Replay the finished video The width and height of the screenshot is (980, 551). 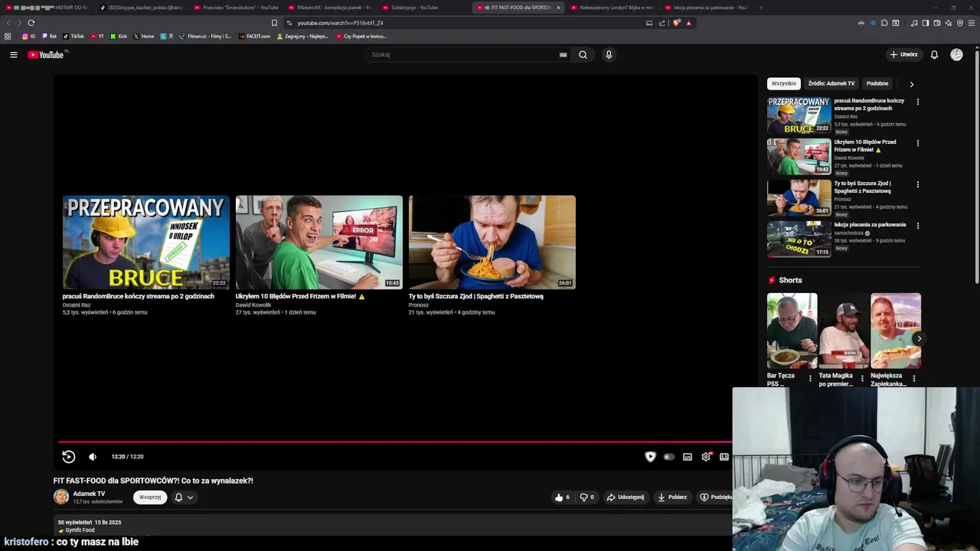(x=68, y=457)
